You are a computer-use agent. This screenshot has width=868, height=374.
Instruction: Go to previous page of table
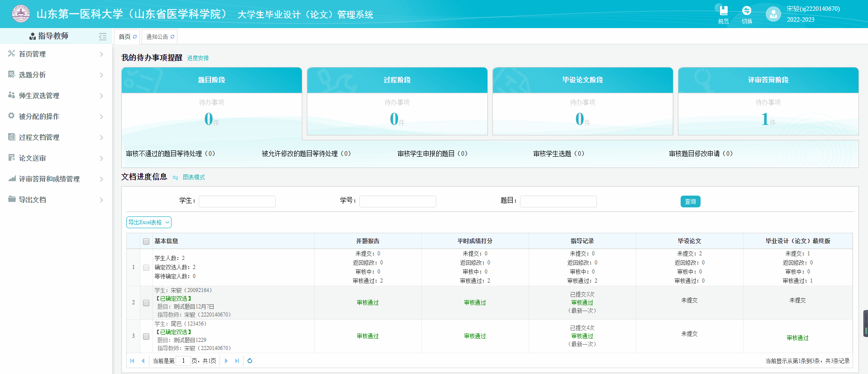(143, 361)
